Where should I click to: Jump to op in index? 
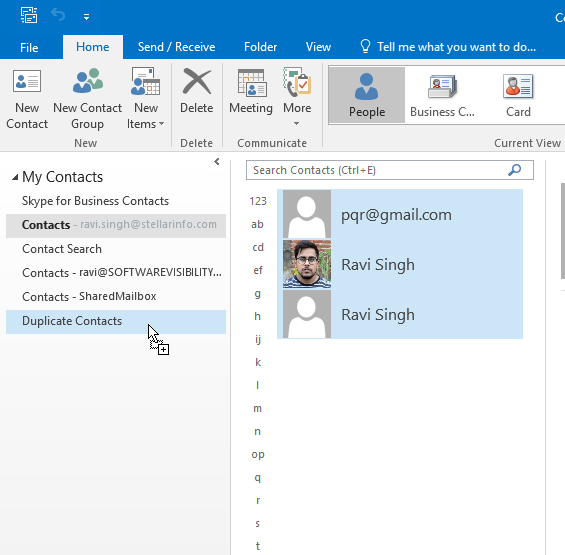pos(258,455)
